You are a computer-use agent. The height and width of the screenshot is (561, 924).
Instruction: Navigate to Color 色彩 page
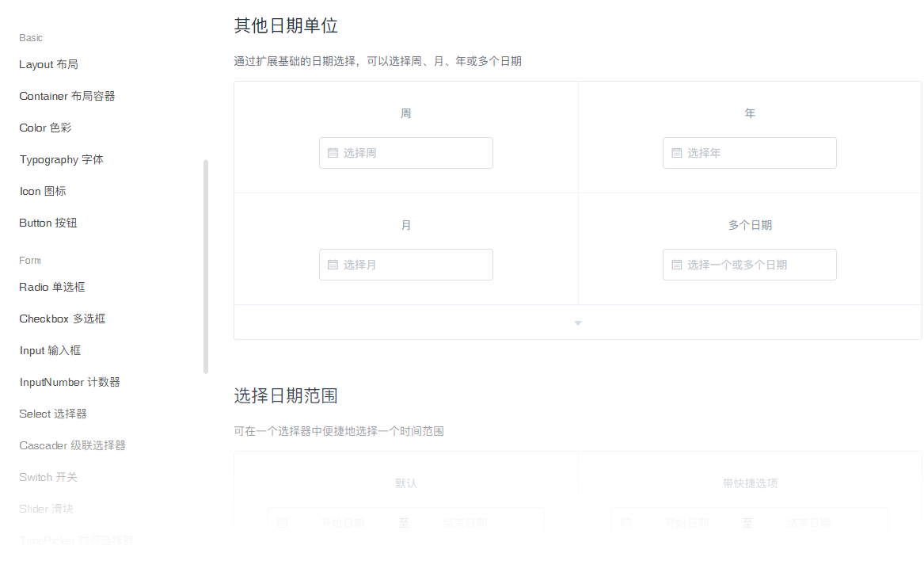coord(46,128)
